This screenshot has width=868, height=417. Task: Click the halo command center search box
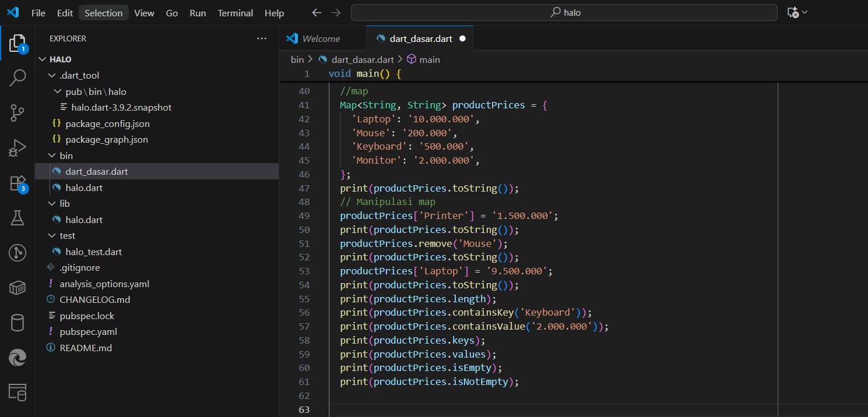(564, 13)
